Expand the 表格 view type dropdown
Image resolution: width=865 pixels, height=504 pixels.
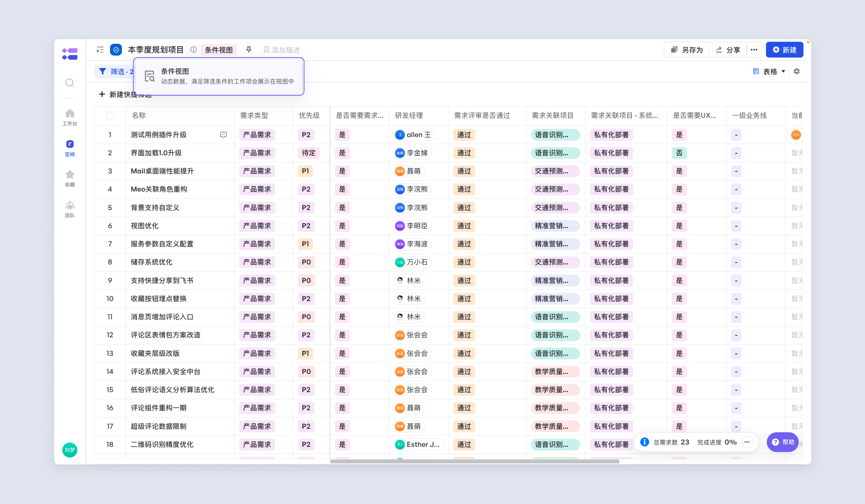point(769,71)
